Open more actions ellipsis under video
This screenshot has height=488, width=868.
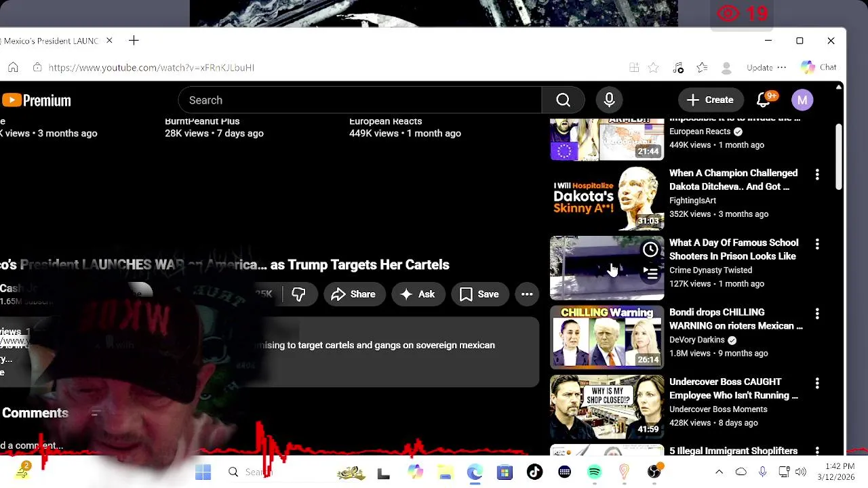pos(527,294)
